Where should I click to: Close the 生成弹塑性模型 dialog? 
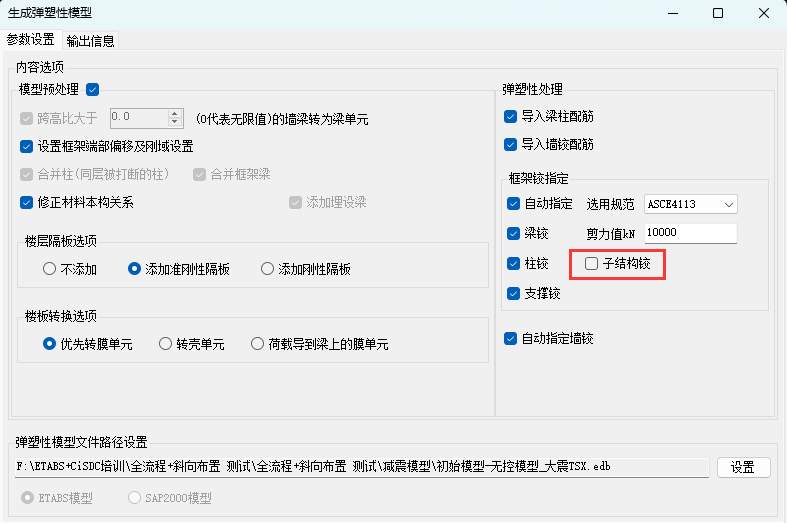click(764, 13)
